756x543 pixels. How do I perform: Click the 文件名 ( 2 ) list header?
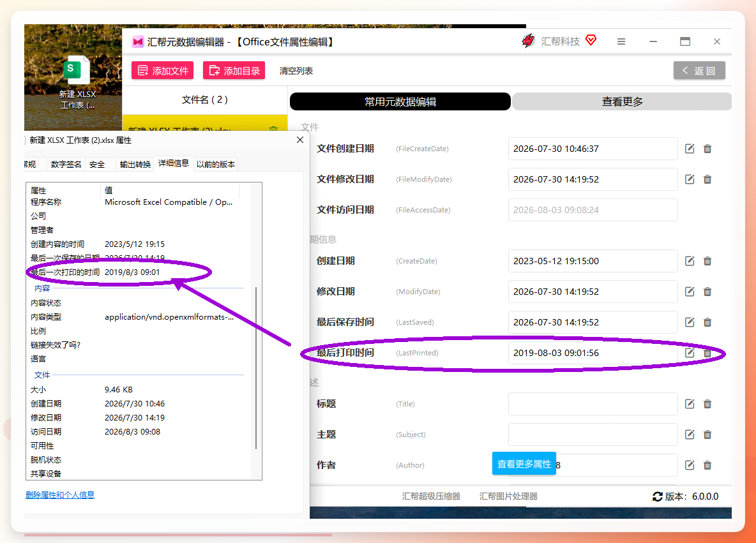click(205, 100)
